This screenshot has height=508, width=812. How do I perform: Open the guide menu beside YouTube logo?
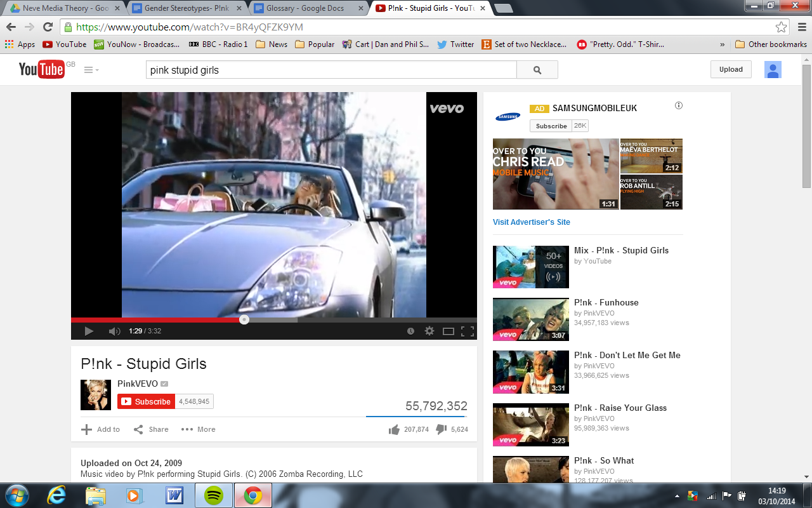pyautogui.click(x=91, y=70)
